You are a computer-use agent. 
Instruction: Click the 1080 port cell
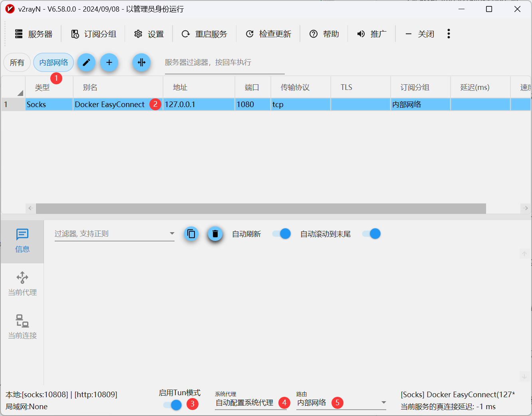253,105
